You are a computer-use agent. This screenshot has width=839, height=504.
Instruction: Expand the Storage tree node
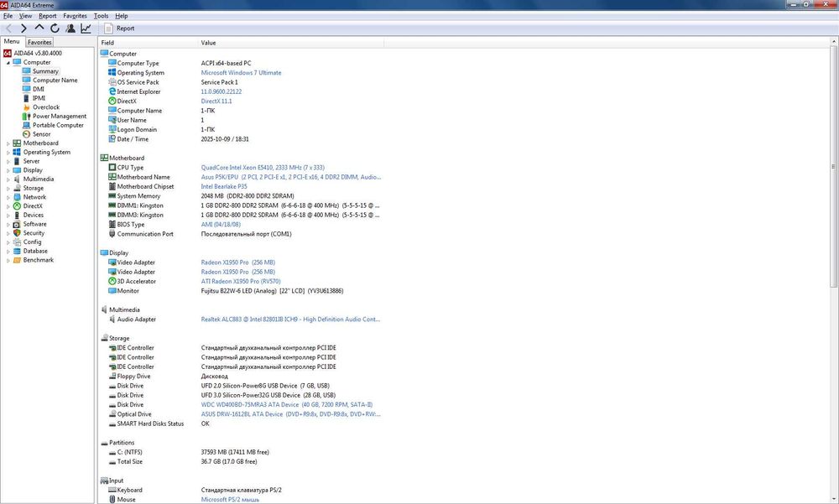tap(8, 189)
